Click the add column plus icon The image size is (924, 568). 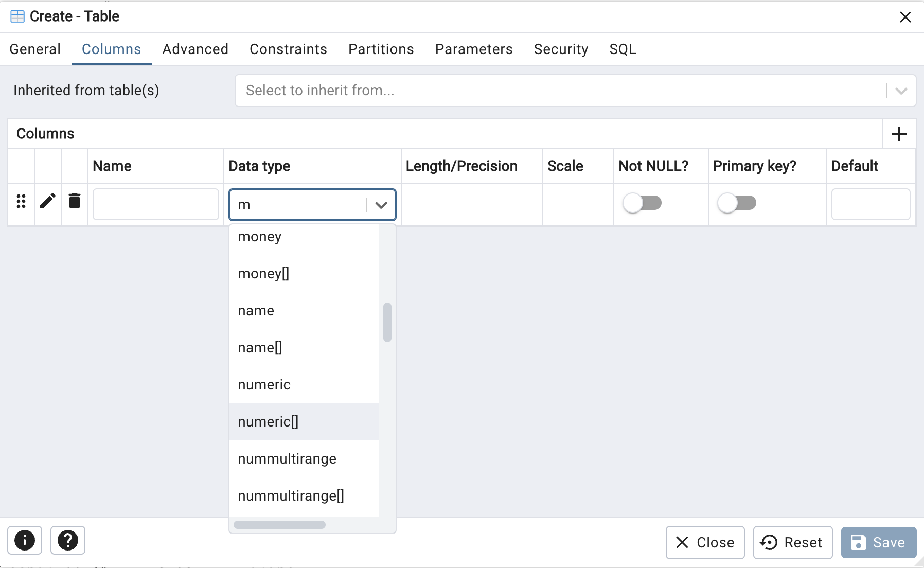[899, 134]
